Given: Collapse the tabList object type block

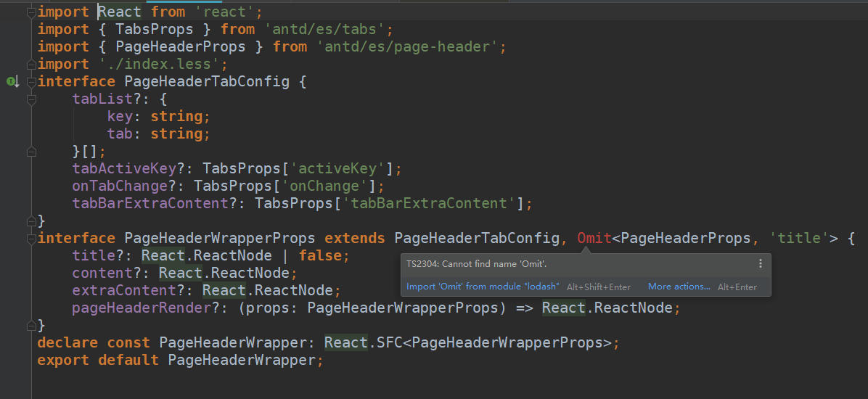Looking at the screenshot, I should (x=31, y=99).
